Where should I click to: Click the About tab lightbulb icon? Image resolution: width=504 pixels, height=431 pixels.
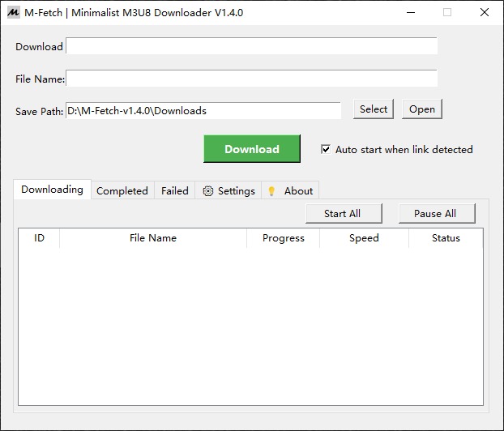271,191
